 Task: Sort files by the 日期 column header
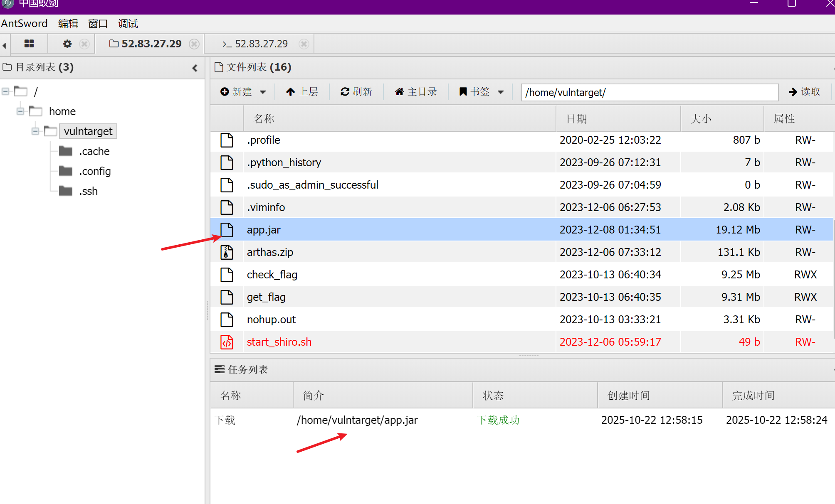click(x=576, y=119)
